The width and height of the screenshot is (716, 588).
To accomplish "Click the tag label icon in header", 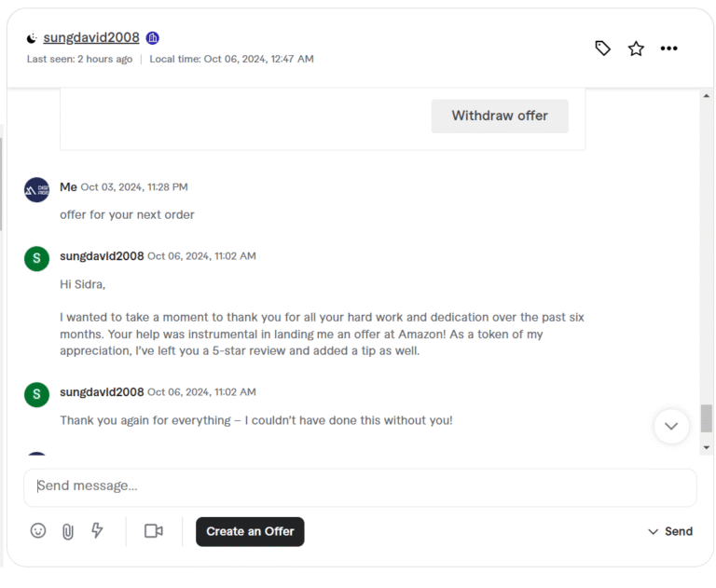I will [603, 48].
